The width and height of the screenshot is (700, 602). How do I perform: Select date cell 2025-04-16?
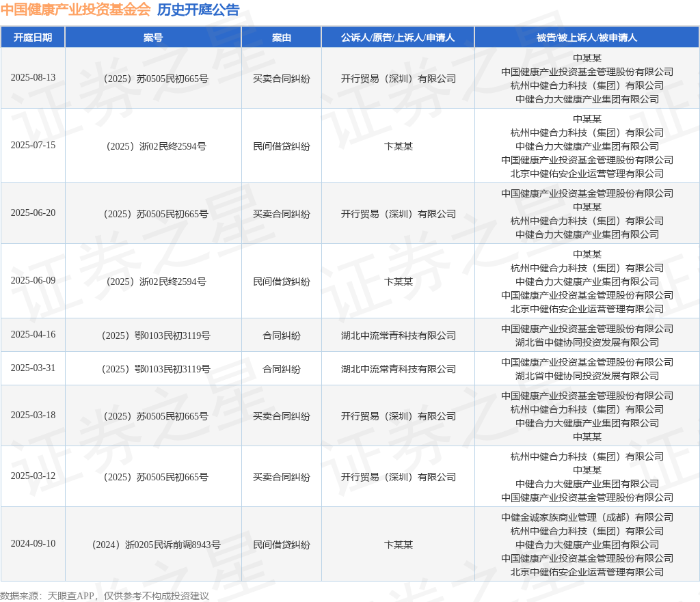click(x=33, y=335)
